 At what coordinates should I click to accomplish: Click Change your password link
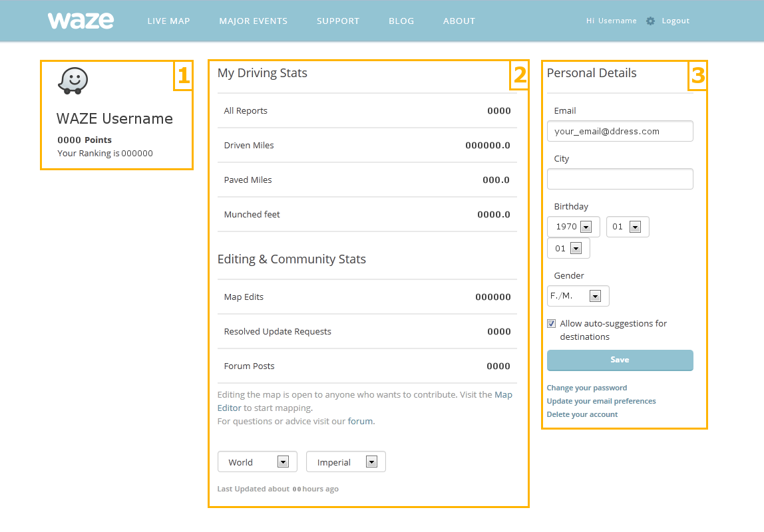coord(586,388)
